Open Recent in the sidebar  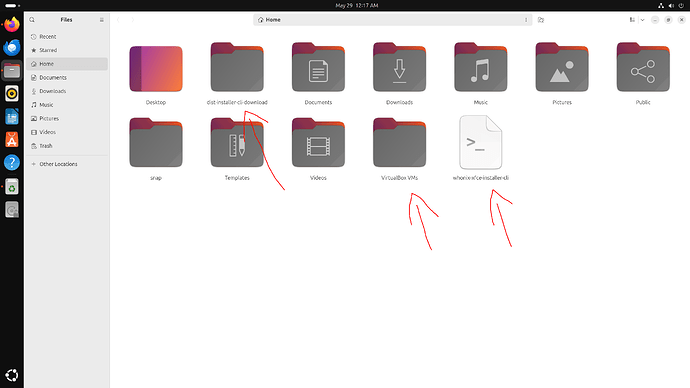coord(67,37)
